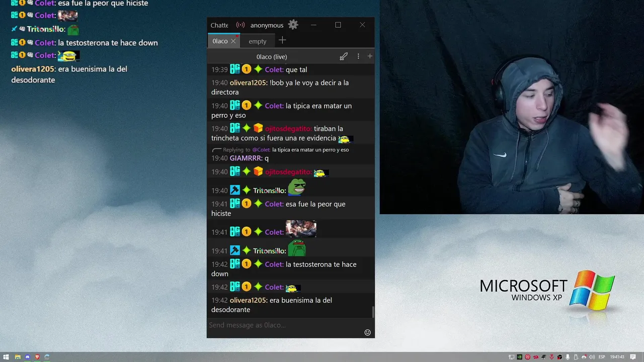Image resolution: width=644 pixels, height=362 pixels.
Task: Click the blue hammer badge at 19:40
Action: (235, 191)
